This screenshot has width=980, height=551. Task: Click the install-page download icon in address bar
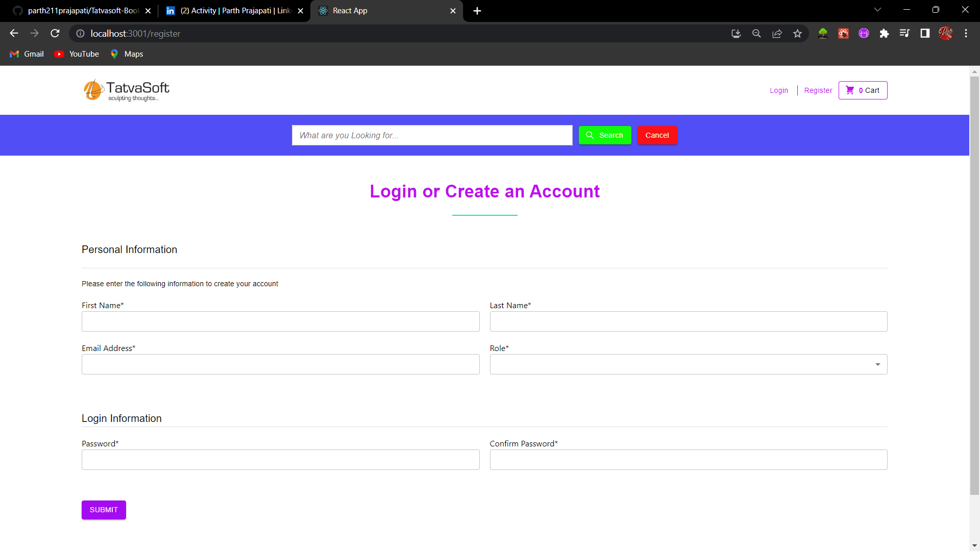click(737, 33)
